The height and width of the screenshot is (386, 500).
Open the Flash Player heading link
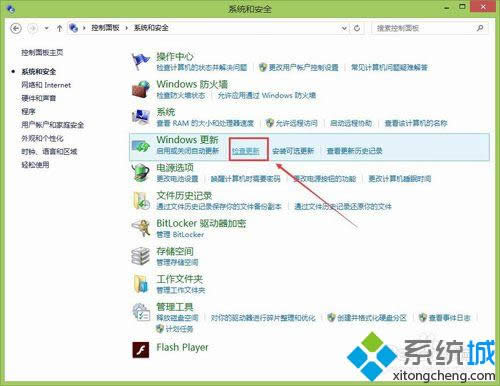182,347
